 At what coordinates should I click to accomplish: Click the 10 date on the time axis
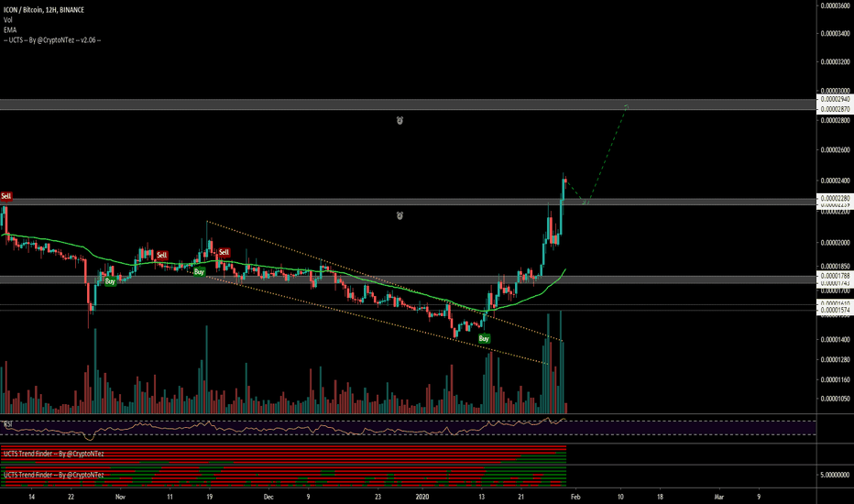tap(620, 497)
